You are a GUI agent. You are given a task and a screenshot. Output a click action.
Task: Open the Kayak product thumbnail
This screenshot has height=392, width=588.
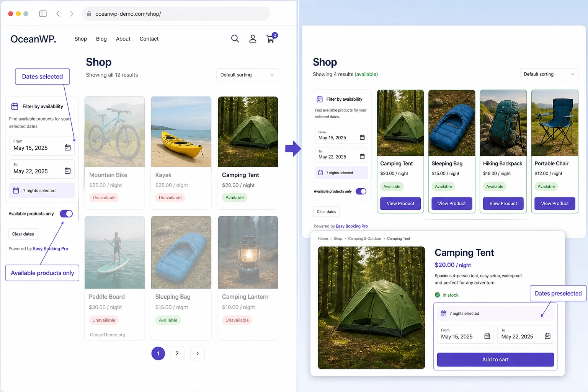click(x=181, y=132)
